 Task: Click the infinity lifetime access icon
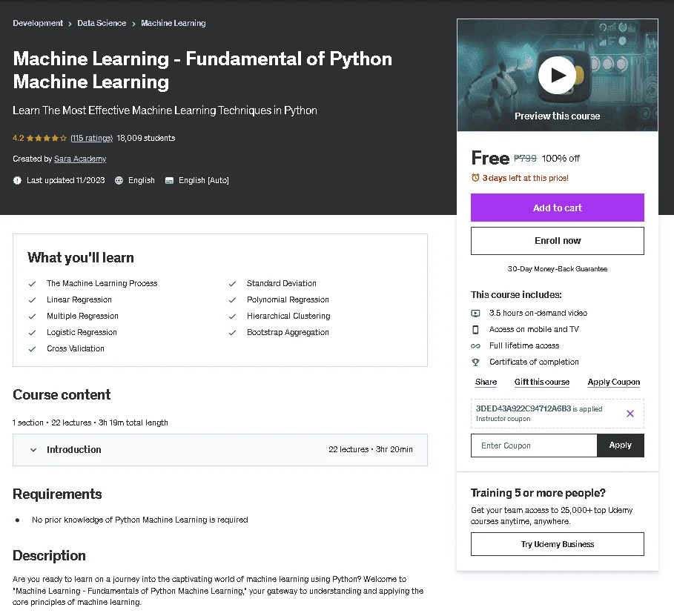pos(475,345)
